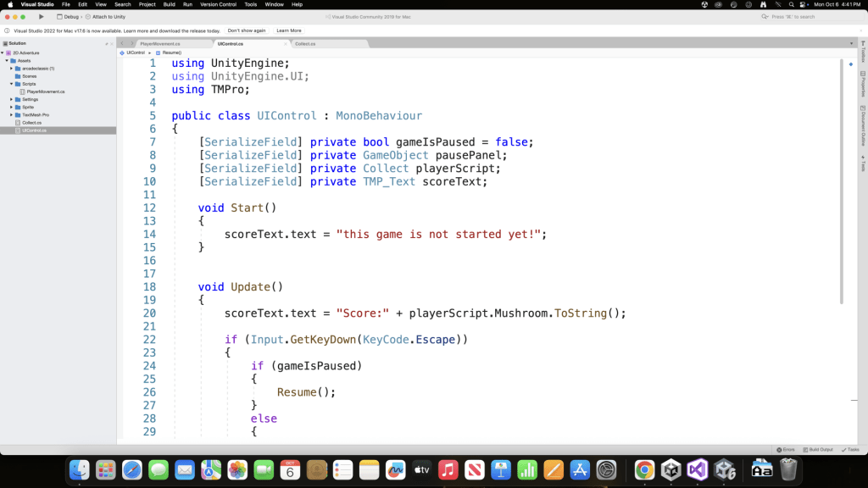Viewport: 868px width, 488px height.
Task: Switch to the PlayerMovement.cs tab
Action: pos(160,43)
